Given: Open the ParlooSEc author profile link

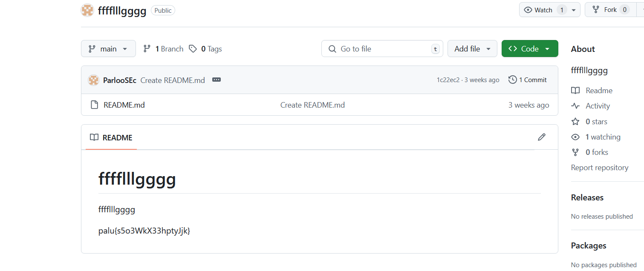Looking at the screenshot, I should point(120,80).
